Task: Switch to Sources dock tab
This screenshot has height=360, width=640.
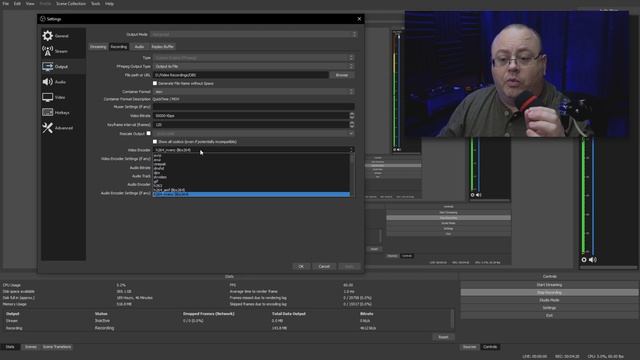Action: [x=469, y=347]
